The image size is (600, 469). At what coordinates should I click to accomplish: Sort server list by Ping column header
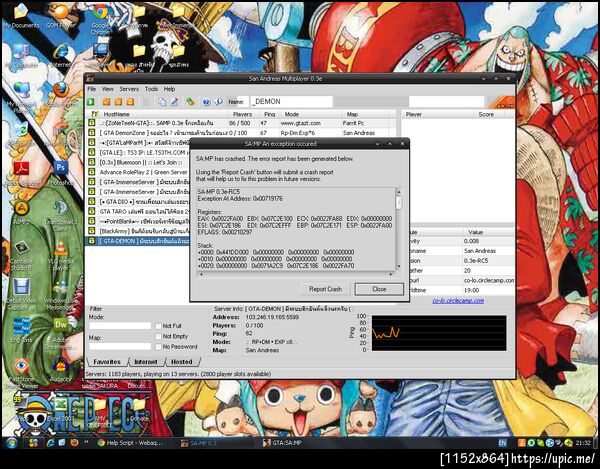[269, 114]
